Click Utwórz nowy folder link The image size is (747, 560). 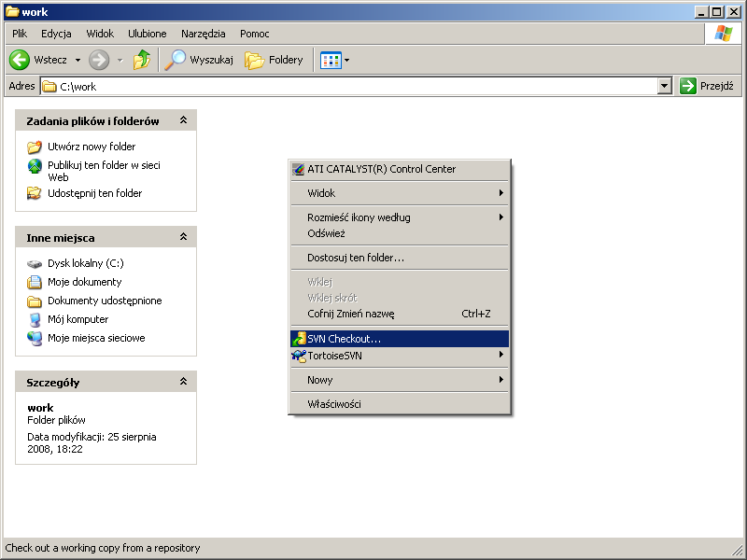[x=92, y=147]
